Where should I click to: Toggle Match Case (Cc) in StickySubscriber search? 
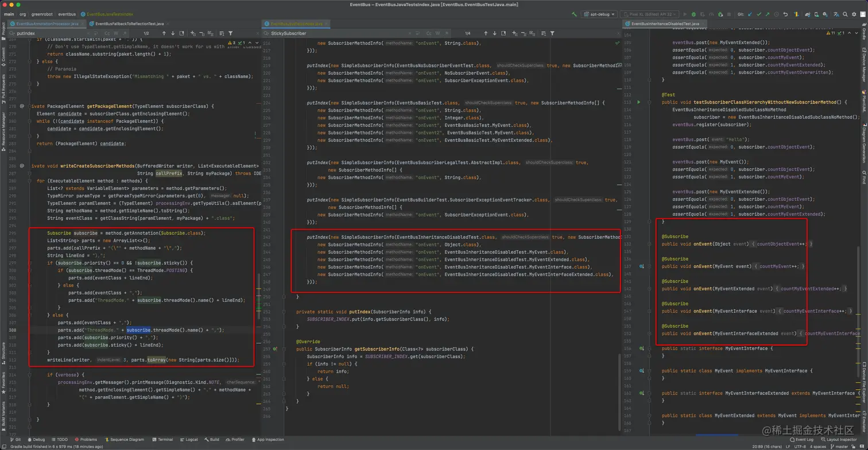[429, 33]
